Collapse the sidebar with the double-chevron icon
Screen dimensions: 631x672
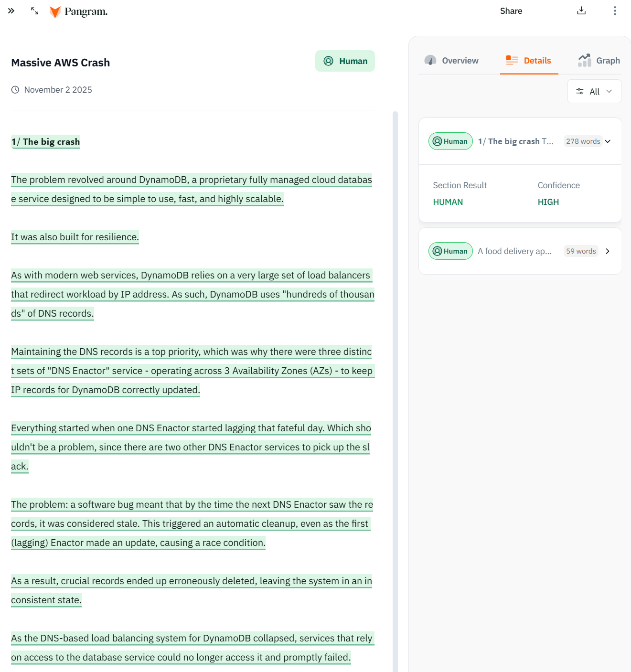(11, 11)
